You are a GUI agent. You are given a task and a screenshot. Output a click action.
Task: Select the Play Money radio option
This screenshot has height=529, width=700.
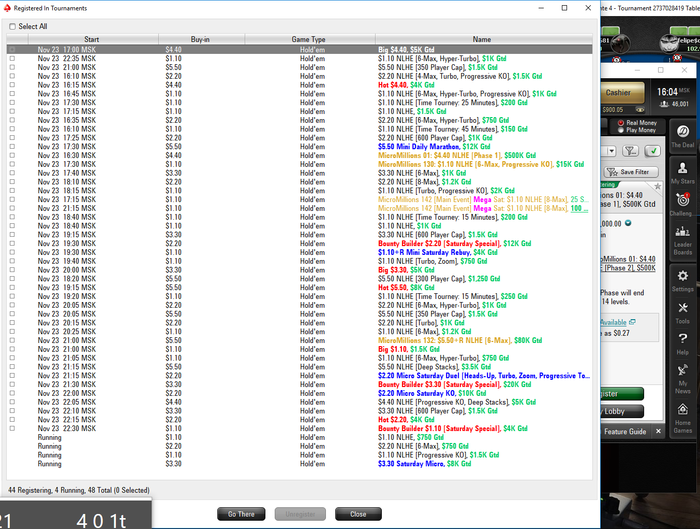pyautogui.click(x=621, y=130)
